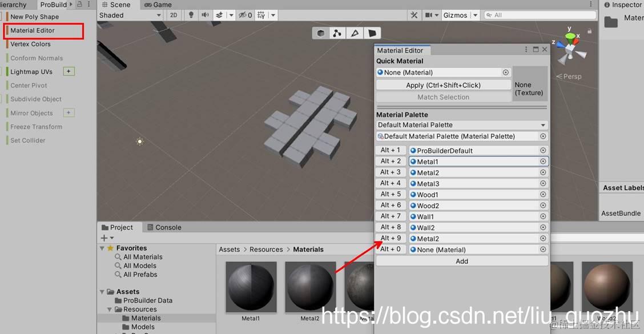
Task: Collapse the Resources folder arrow
Action: coord(110,309)
